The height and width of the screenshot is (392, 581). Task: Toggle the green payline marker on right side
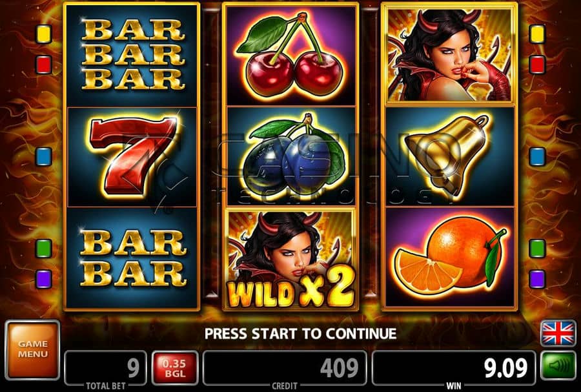click(537, 248)
